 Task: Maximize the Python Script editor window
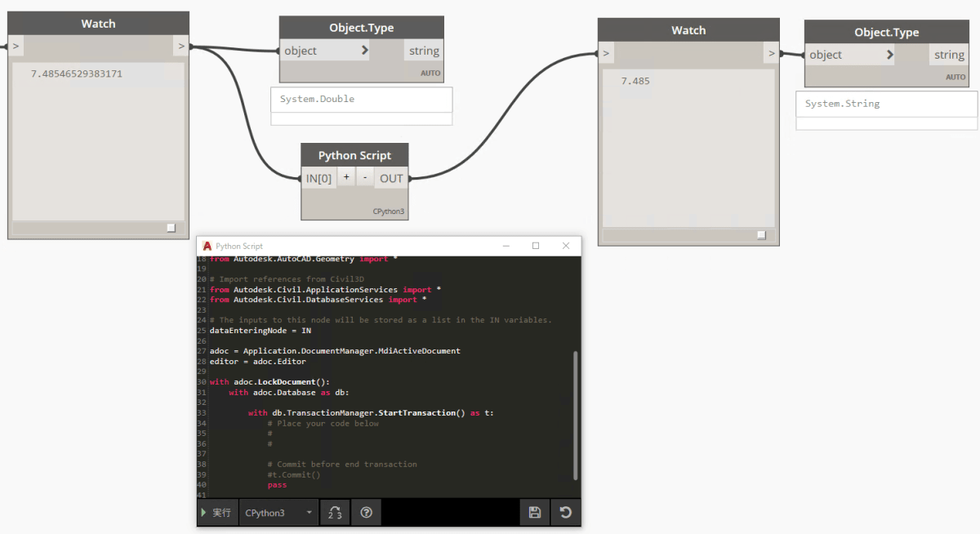point(536,246)
